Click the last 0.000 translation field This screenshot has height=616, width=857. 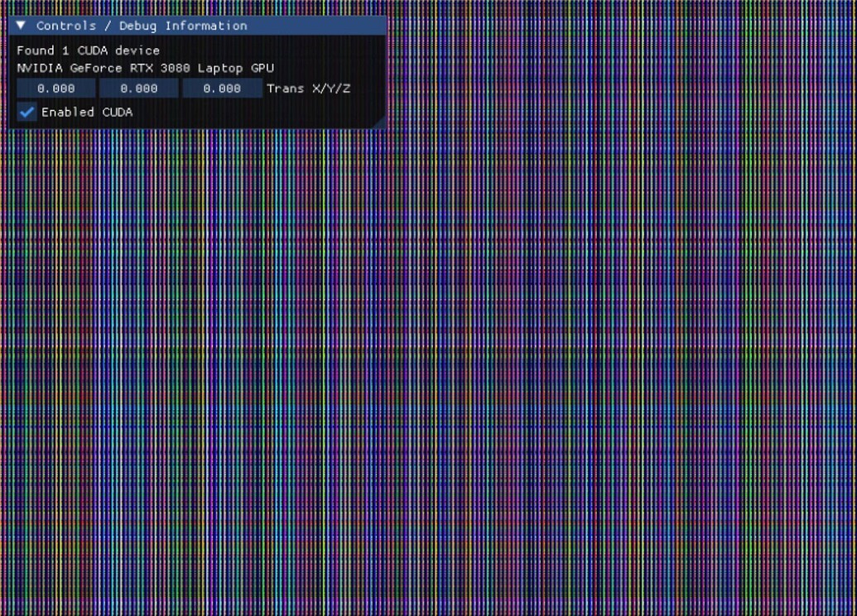[x=221, y=88]
